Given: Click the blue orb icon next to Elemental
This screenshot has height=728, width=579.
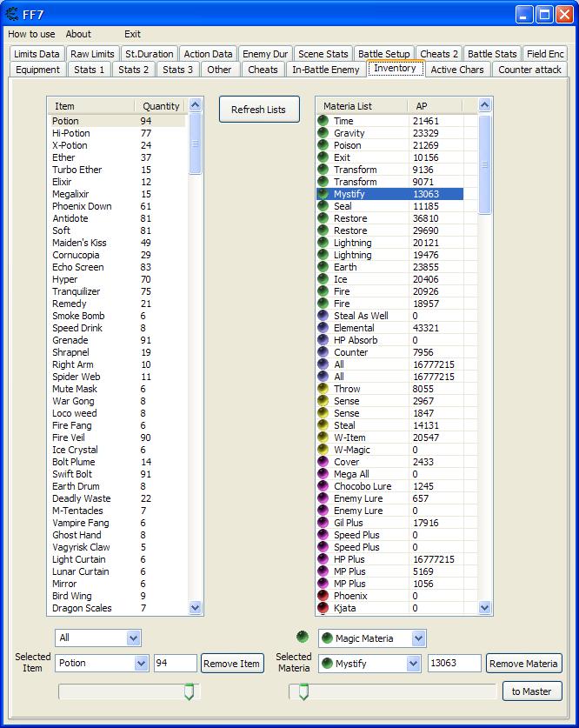Looking at the screenshot, I should pos(323,328).
